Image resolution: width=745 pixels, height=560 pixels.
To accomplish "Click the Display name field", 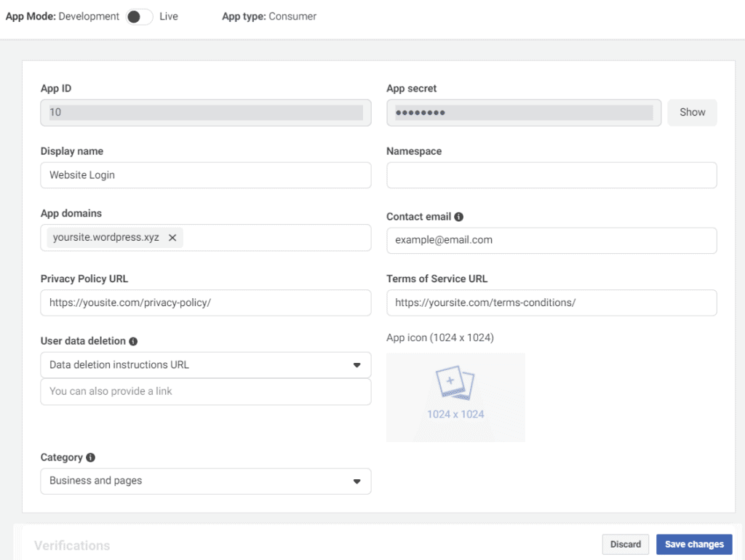I will click(205, 175).
